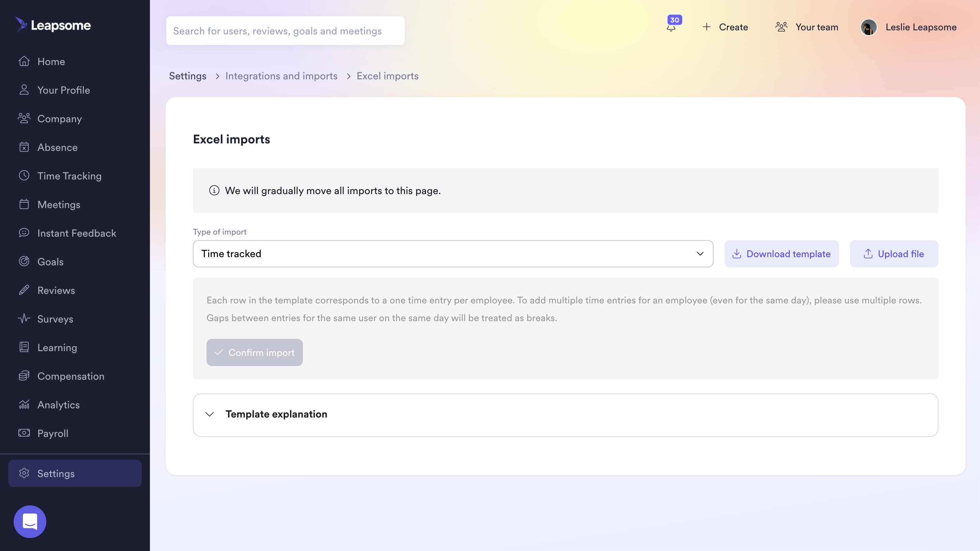The image size is (980, 551).
Task: Click the info icon in the notice banner
Action: click(x=214, y=190)
